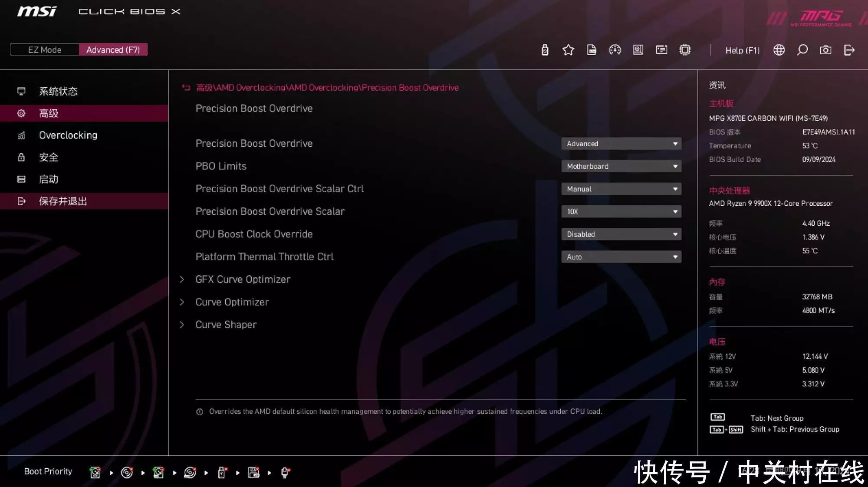Select the PBO Limits setting label
The image size is (868, 487).
tap(221, 166)
